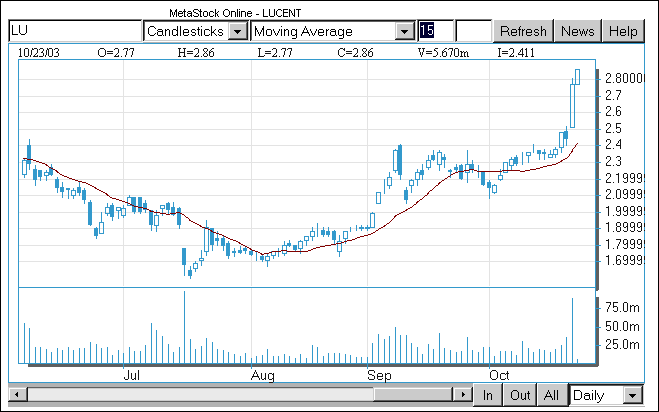
Task: Click the LU ticker symbol input field
Action: point(75,31)
